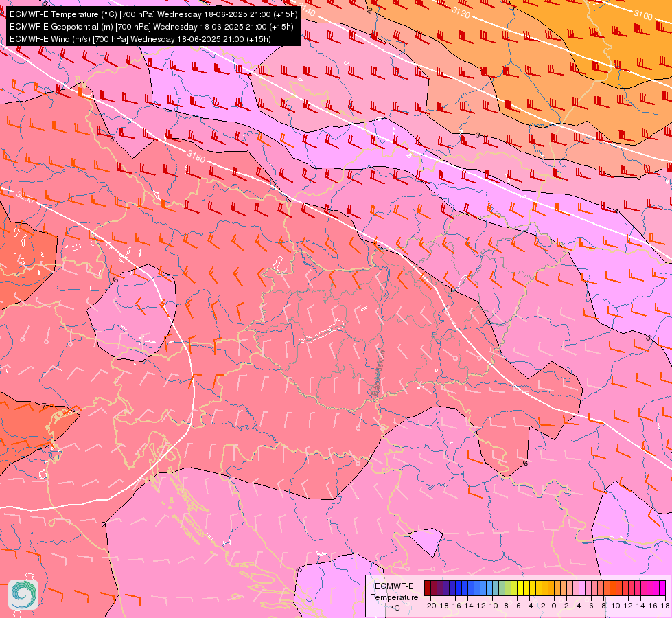The image size is (672, 618).
Task: Click the 'ECMWF-E Temperature (°C) [700 hPa]' title line
Action: (153, 14)
